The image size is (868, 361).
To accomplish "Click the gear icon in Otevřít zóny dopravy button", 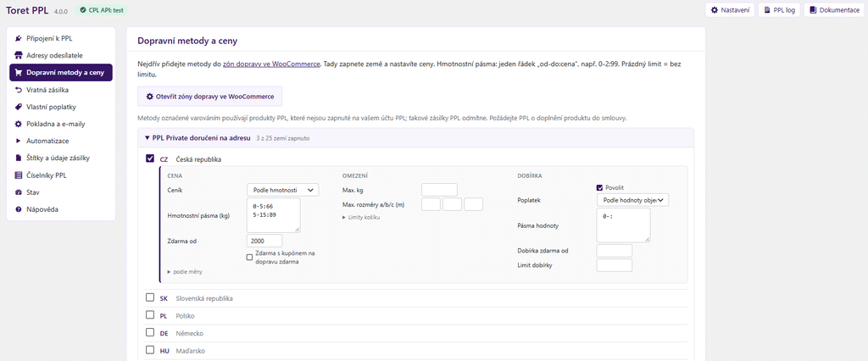I will [x=149, y=97].
